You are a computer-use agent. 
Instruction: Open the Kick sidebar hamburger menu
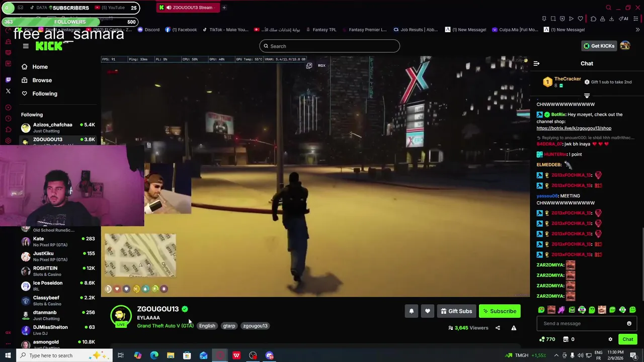(26, 46)
